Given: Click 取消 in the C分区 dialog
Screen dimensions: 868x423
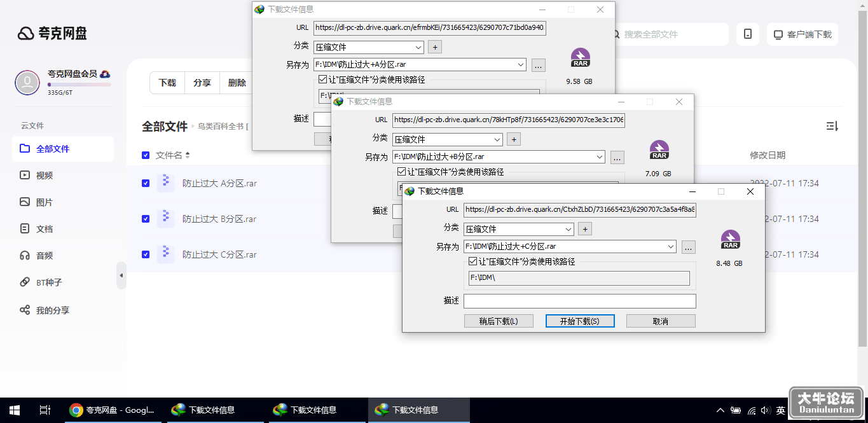Looking at the screenshot, I should [x=661, y=321].
